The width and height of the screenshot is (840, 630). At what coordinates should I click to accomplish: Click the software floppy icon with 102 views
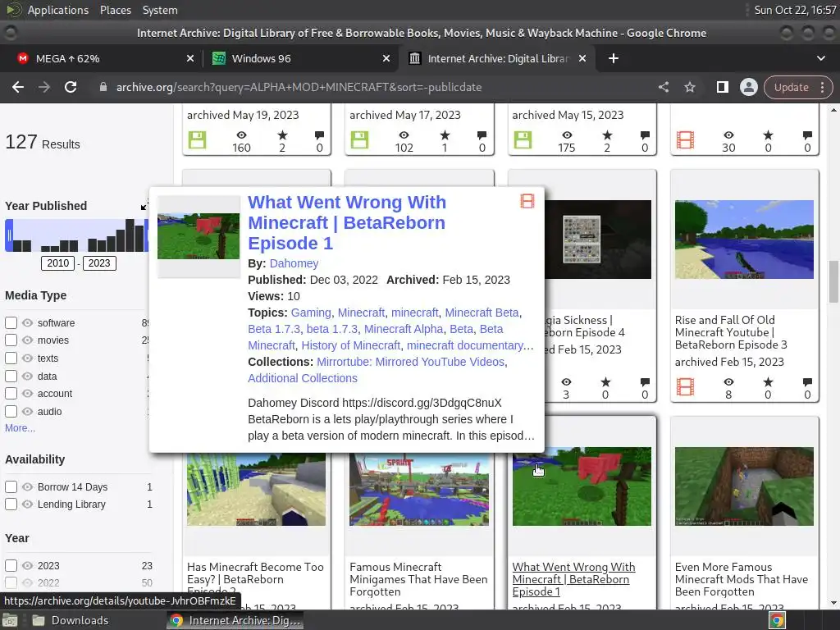[x=359, y=139]
